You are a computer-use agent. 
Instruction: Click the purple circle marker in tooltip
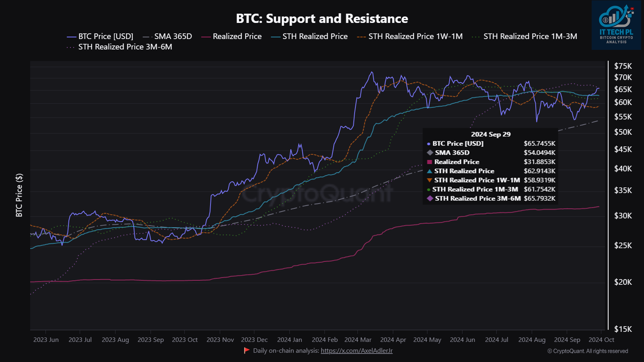pos(429,144)
